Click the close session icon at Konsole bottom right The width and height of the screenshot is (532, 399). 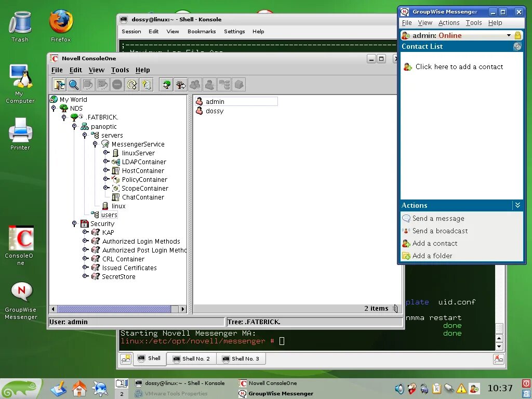[498, 359]
